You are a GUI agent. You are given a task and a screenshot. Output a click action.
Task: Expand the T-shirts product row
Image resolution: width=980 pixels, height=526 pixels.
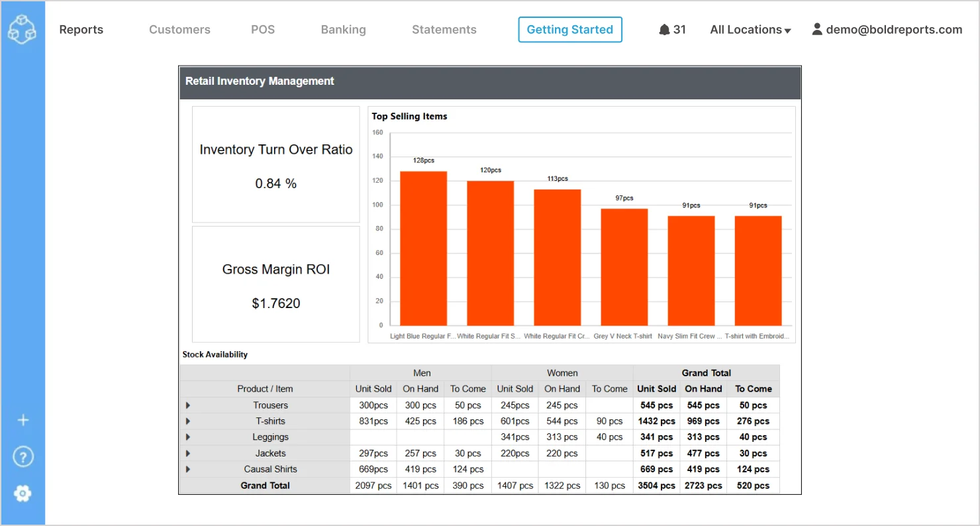[x=187, y=421]
